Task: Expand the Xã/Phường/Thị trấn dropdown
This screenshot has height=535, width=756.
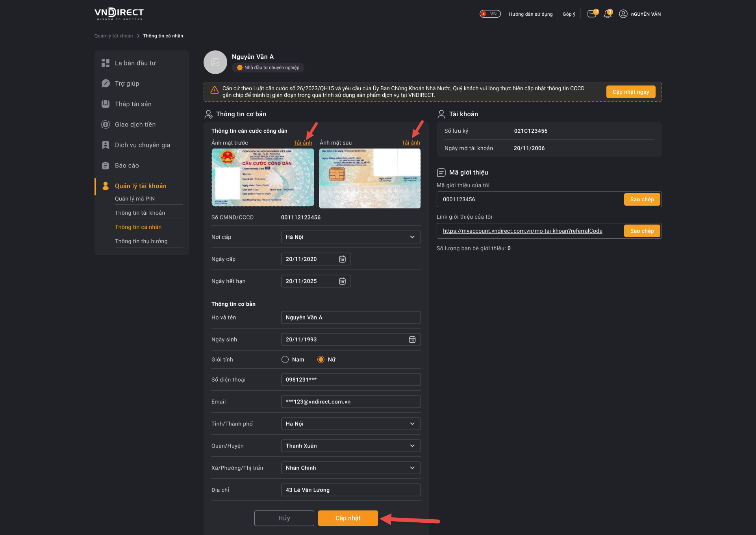Action: click(351, 468)
